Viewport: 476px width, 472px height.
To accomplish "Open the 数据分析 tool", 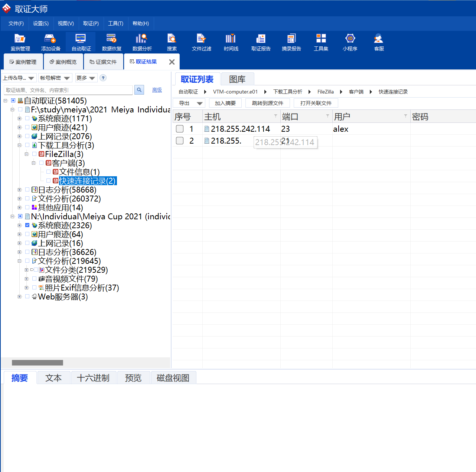I will tap(142, 42).
